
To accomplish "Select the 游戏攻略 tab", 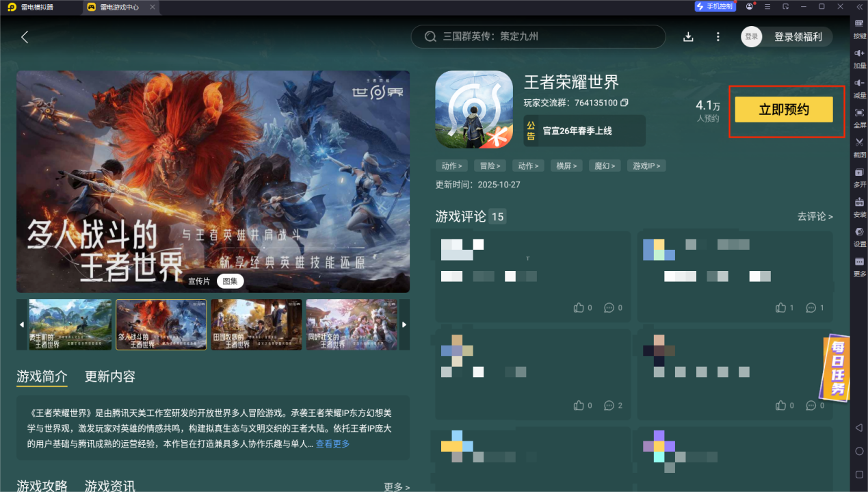I will (x=42, y=486).
